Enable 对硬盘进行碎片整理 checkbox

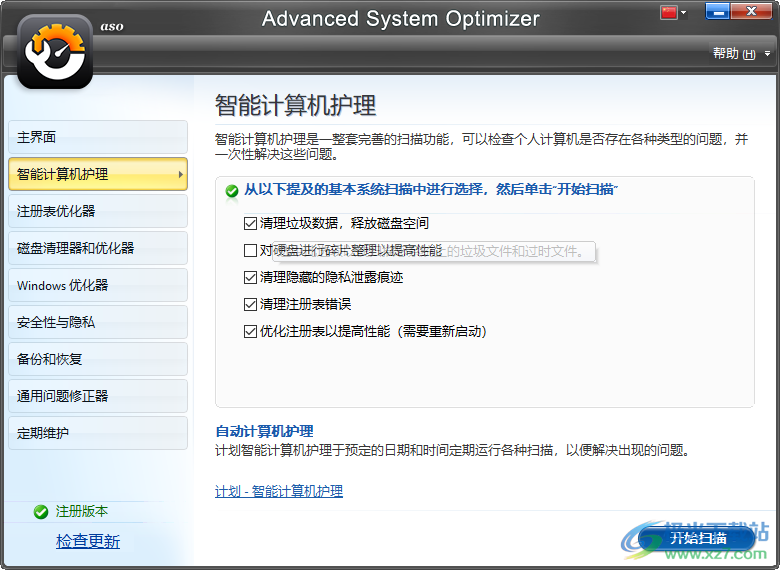pyautogui.click(x=250, y=250)
